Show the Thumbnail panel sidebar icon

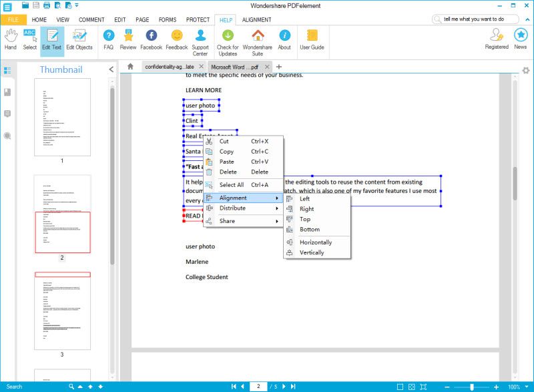[x=7, y=71]
